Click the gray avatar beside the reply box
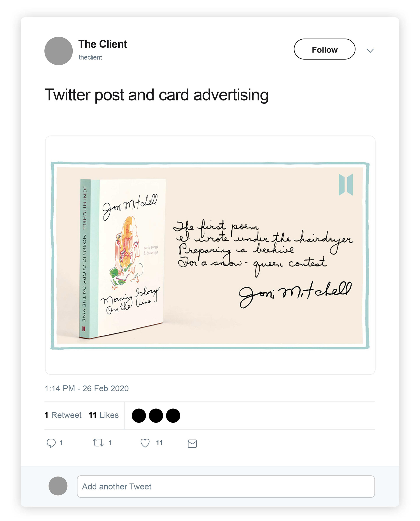This screenshot has width=420, height=521. tap(58, 486)
